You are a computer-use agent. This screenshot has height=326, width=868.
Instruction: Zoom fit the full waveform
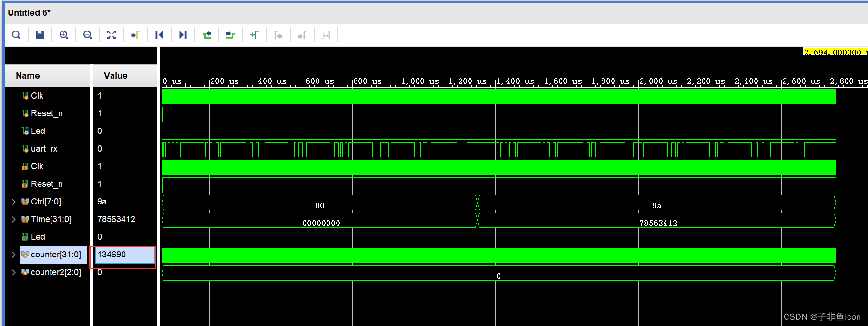coord(112,35)
